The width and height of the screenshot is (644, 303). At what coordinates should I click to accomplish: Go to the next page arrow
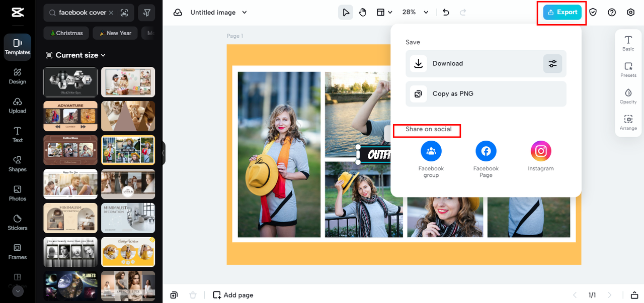click(x=610, y=295)
